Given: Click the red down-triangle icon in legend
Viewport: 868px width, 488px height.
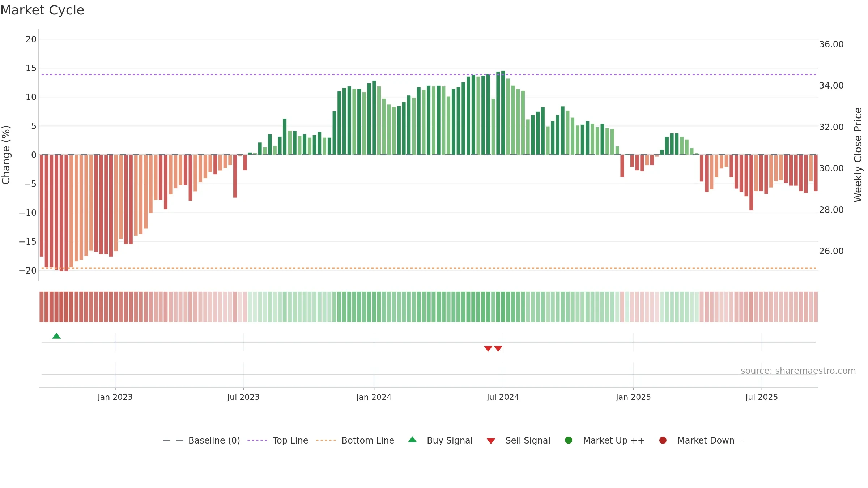Looking at the screenshot, I should [x=491, y=441].
